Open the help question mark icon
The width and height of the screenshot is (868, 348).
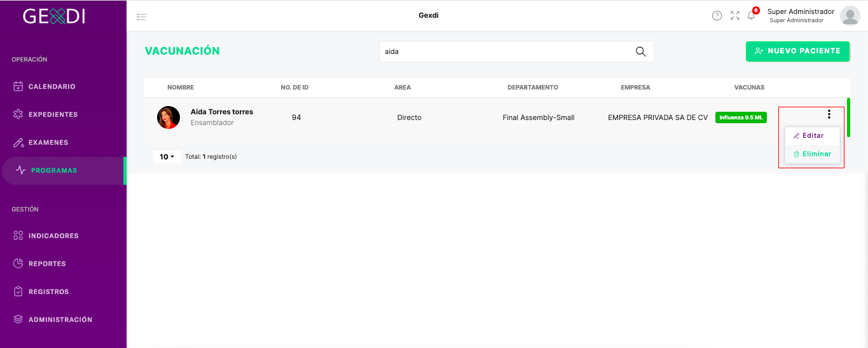pos(717,16)
